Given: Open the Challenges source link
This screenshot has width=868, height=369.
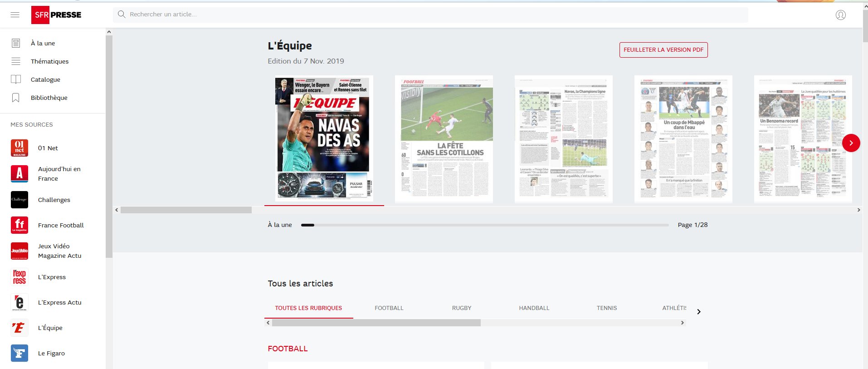Looking at the screenshot, I should pos(54,200).
